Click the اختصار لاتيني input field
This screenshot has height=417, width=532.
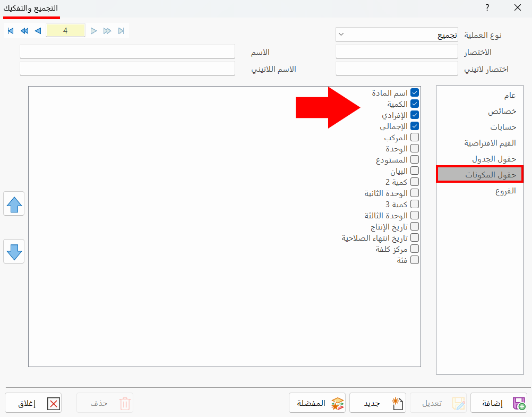coord(397,69)
